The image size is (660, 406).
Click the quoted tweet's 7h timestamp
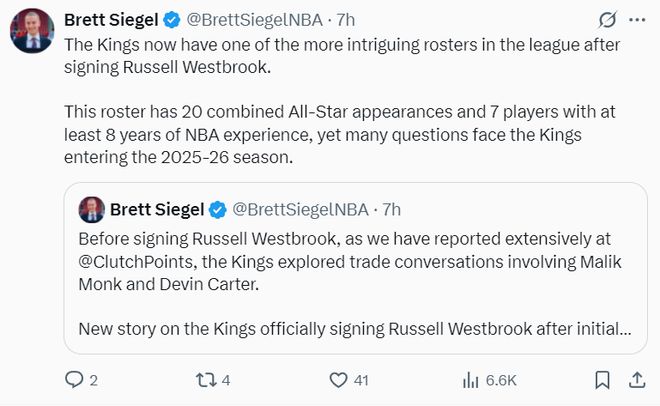pyautogui.click(x=391, y=209)
